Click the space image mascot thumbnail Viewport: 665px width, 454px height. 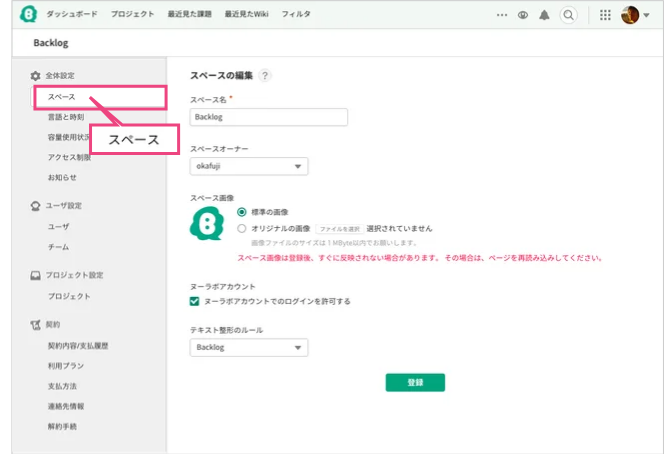[207, 223]
